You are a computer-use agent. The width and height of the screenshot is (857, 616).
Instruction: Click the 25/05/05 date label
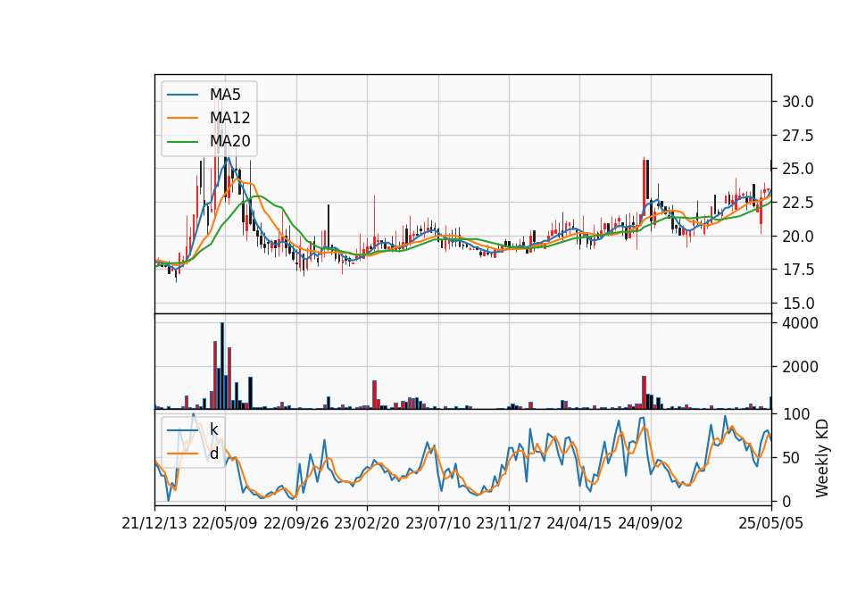pyautogui.click(x=771, y=523)
